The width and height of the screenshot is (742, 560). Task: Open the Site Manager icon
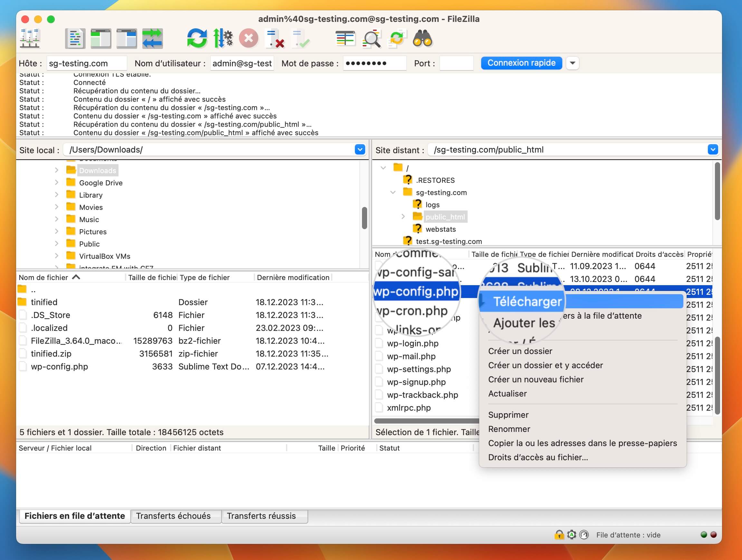[x=30, y=39]
